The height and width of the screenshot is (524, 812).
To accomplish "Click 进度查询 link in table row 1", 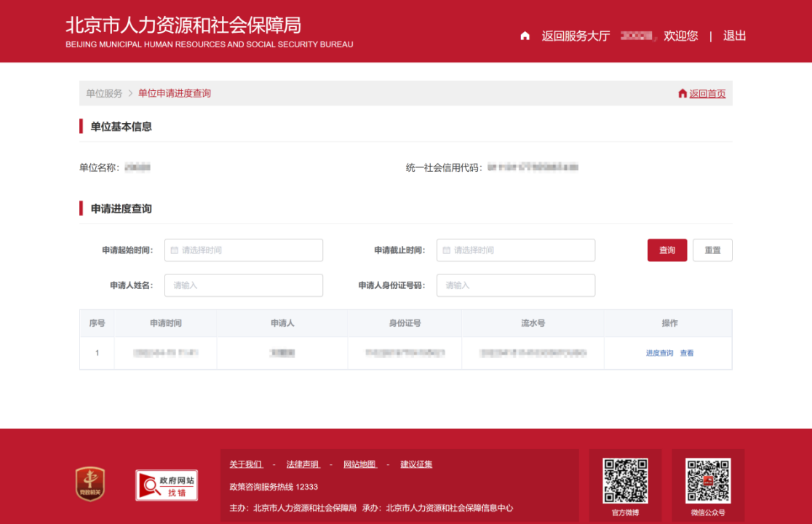I will [659, 354].
